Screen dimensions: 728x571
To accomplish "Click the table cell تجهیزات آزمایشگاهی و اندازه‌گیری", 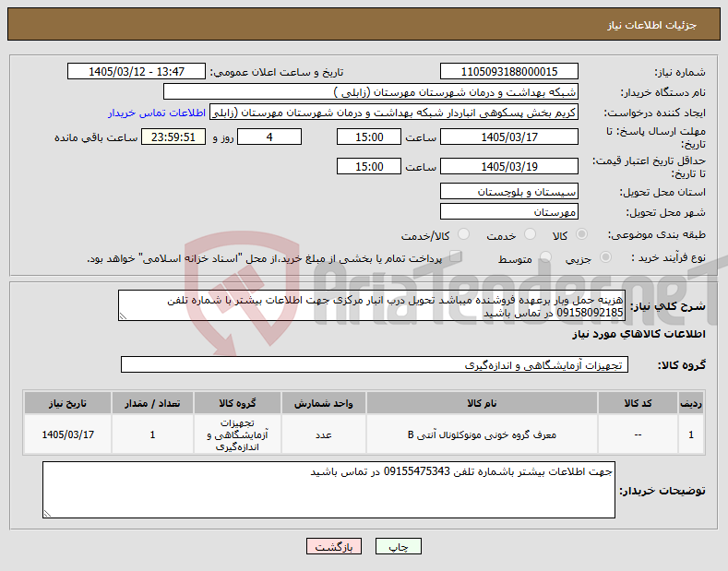I will point(237,435).
